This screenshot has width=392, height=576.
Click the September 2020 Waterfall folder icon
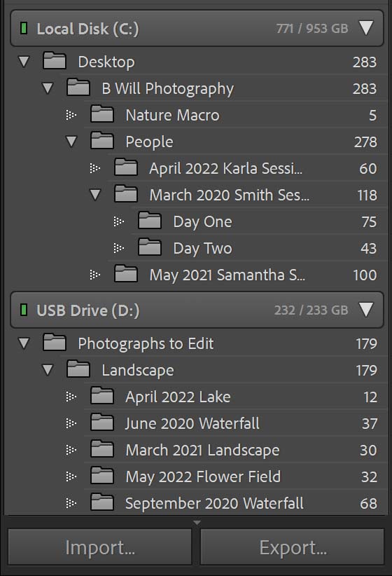click(x=102, y=502)
